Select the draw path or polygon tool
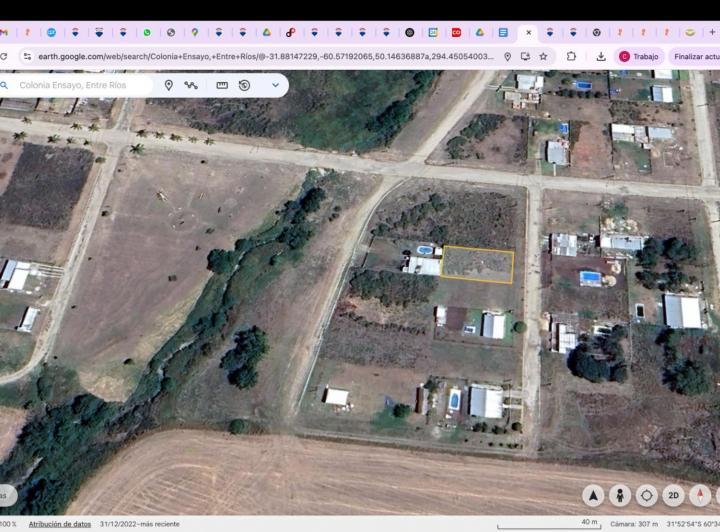Viewport: 720px width, 532px height. (191, 85)
